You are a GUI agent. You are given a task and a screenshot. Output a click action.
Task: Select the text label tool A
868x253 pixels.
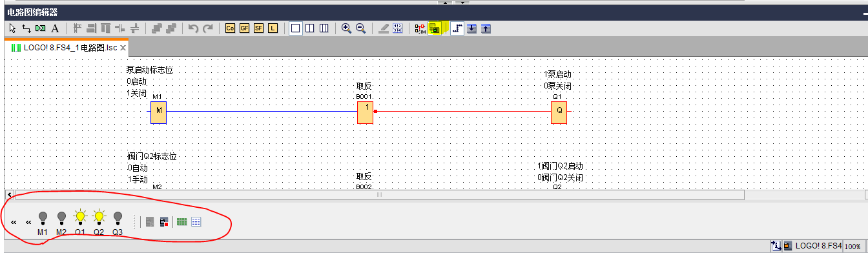coord(55,28)
